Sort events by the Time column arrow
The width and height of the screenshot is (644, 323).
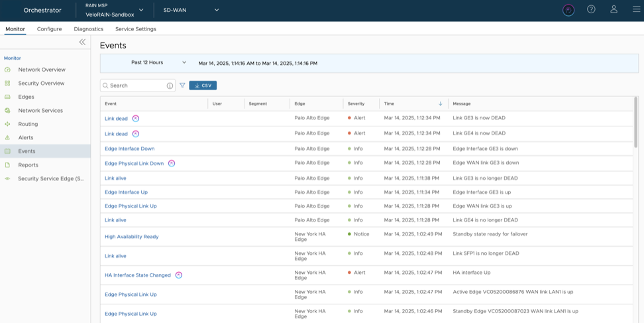441,103
